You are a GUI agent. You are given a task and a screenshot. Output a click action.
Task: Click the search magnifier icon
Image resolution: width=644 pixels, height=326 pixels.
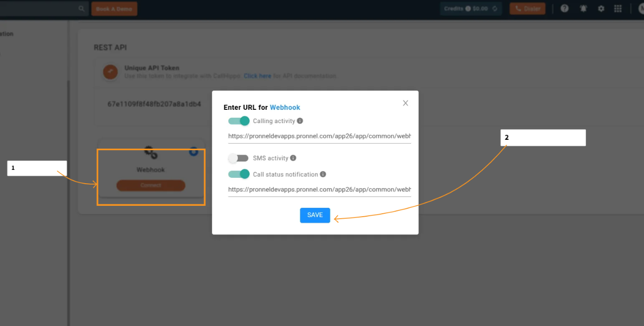[x=81, y=8]
